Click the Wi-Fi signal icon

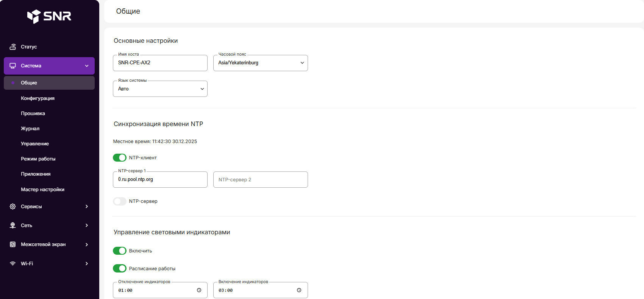13,264
